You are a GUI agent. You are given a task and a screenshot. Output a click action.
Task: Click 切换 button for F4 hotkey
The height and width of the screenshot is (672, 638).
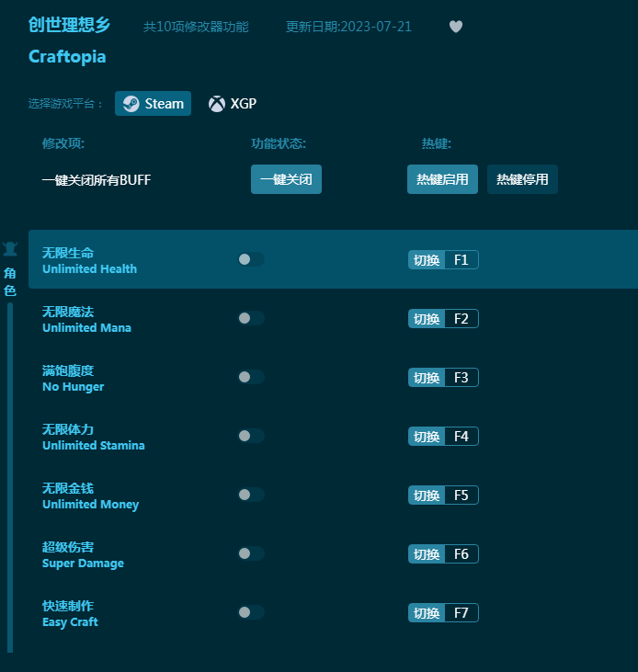(x=427, y=437)
